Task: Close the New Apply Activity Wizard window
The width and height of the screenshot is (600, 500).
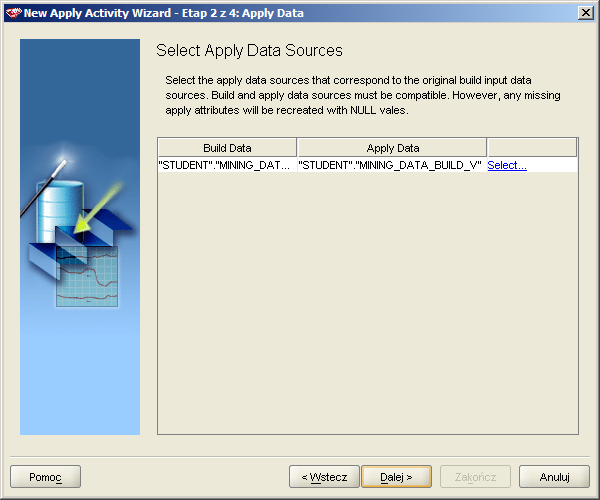Action: tap(584, 12)
